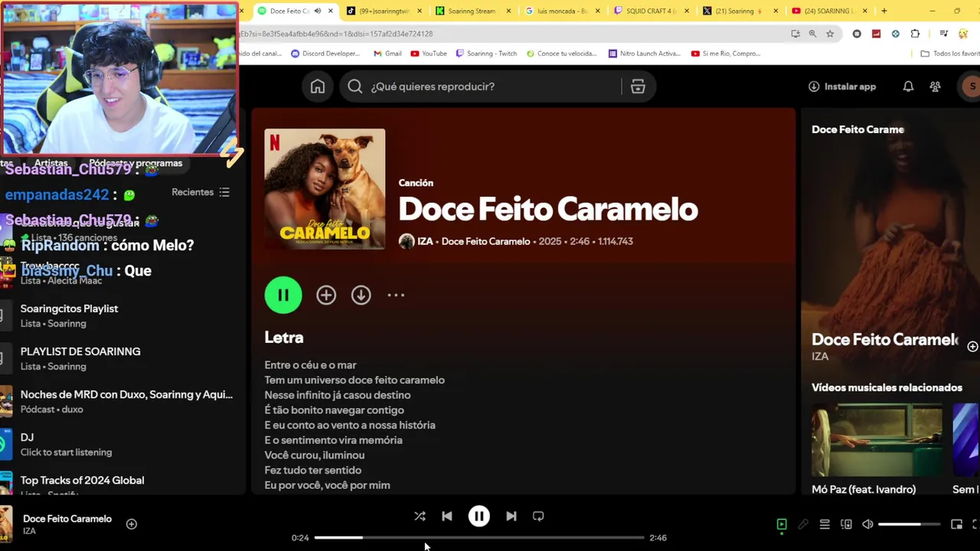Switch to the luis moncada browser tab
The width and height of the screenshot is (980, 551).
click(x=561, y=11)
